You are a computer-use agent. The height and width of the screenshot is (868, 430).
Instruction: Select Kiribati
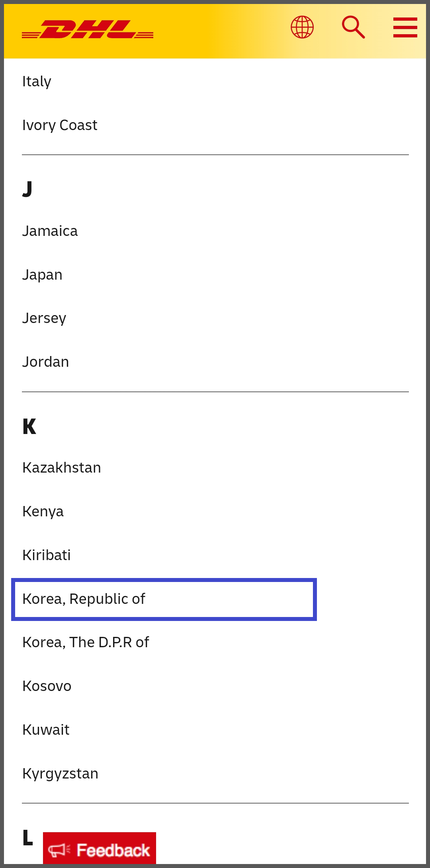pos(47,555)
